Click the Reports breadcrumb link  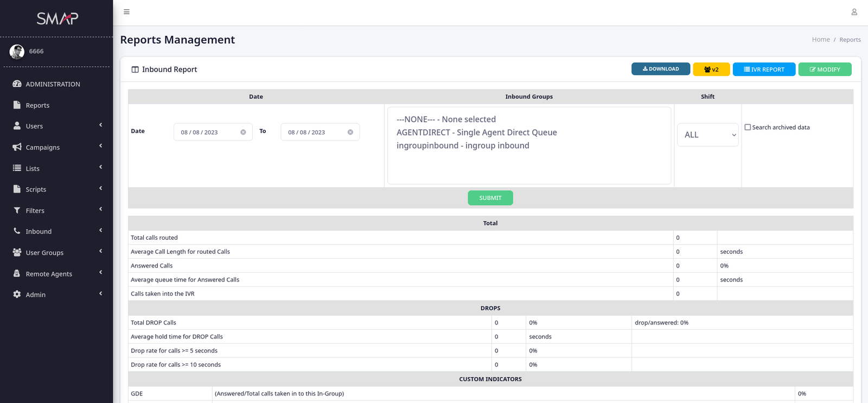click(850, 40)
